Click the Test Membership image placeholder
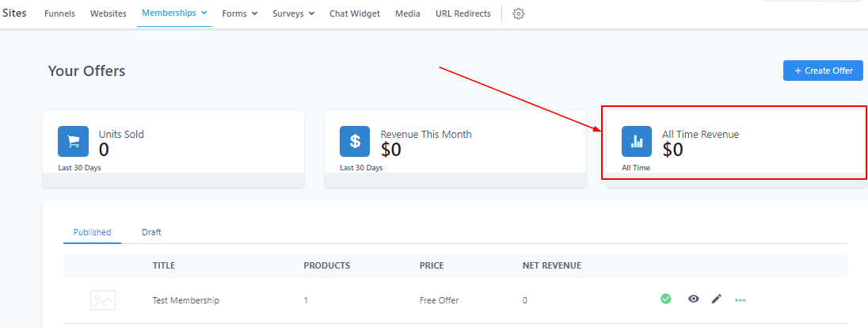The height and width of the screenshot is (328, 868). [103, 300]
